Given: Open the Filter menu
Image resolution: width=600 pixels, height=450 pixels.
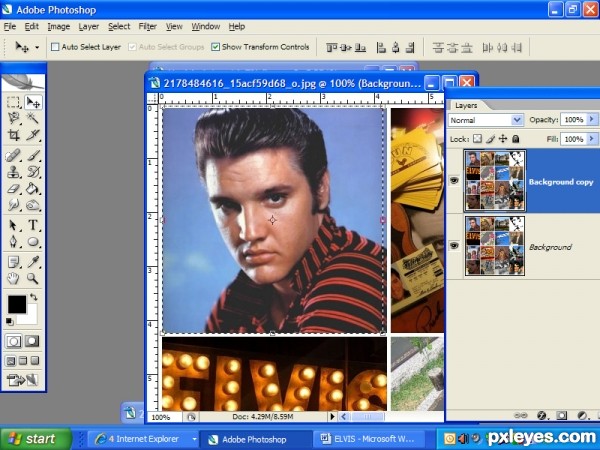Looking at the screenshot, I should point(148,26).
